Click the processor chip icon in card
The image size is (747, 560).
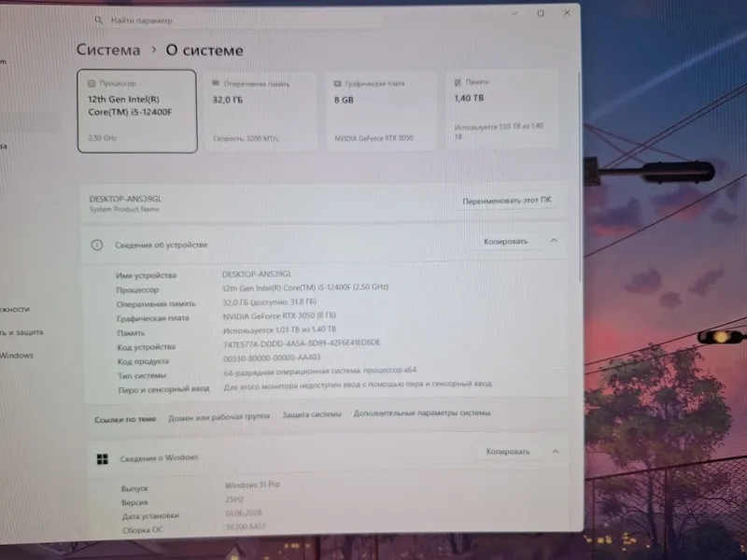pyautogui.click(x=92, y=84)
